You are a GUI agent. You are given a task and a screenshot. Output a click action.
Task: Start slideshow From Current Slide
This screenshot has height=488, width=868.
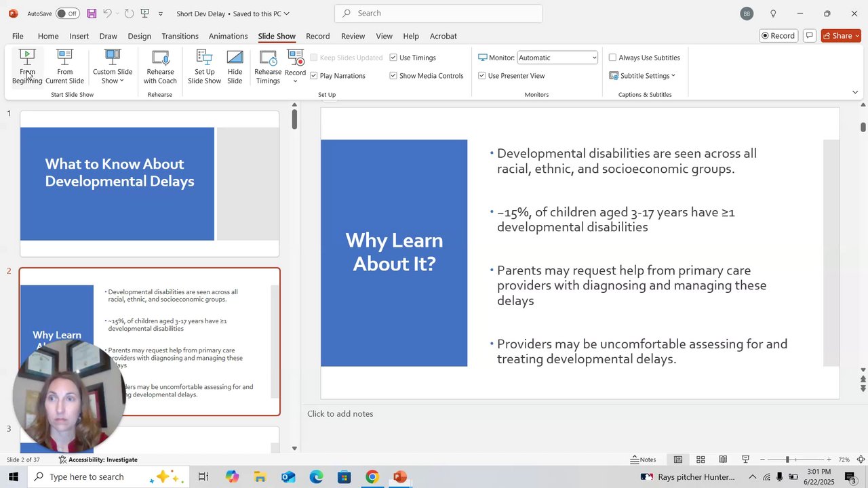coord(64,66)
